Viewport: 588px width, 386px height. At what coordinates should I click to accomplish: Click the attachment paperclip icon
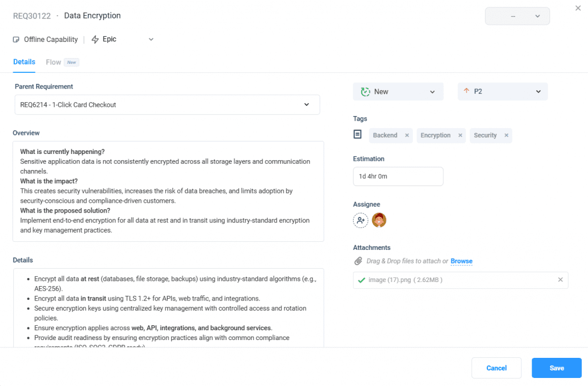[x=358, y=261]
